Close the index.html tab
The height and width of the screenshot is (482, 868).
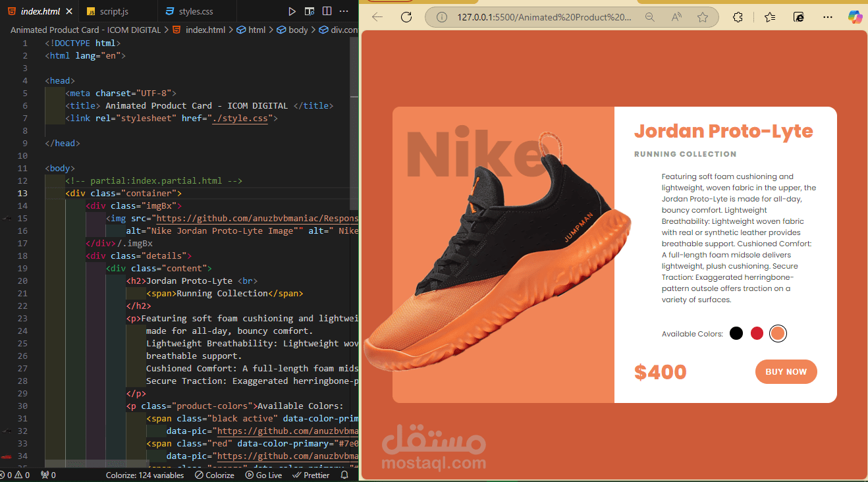tap(69, 11)
